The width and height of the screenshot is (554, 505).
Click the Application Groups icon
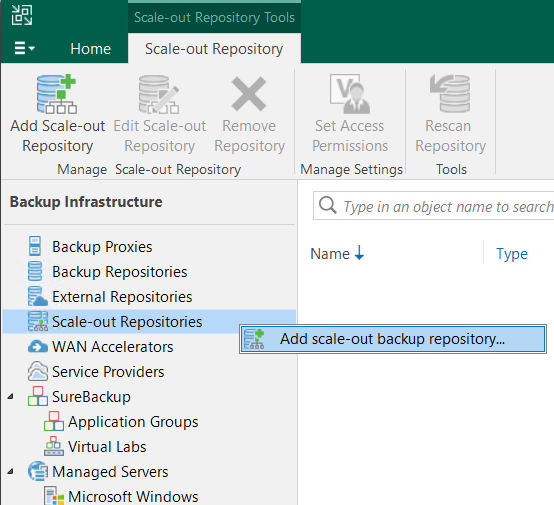tap(54, 421)
